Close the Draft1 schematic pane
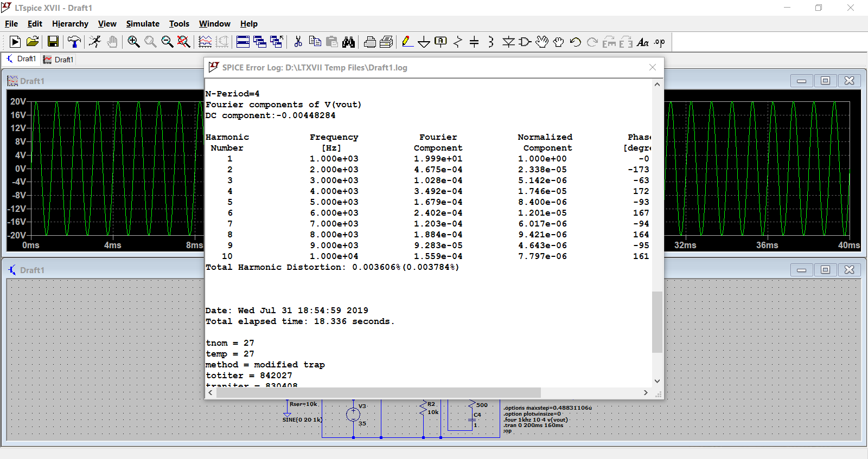The width and height of the screenshot is (868, 459). click(850, 270)
